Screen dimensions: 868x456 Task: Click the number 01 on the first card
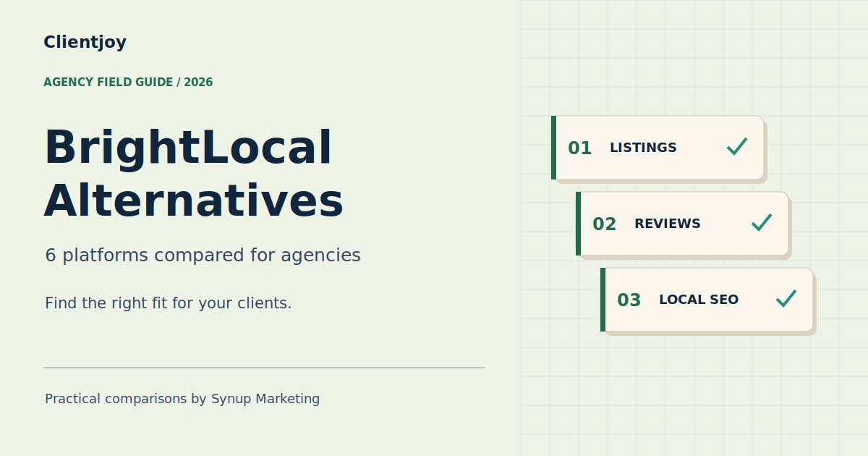[x=580, y=148]
